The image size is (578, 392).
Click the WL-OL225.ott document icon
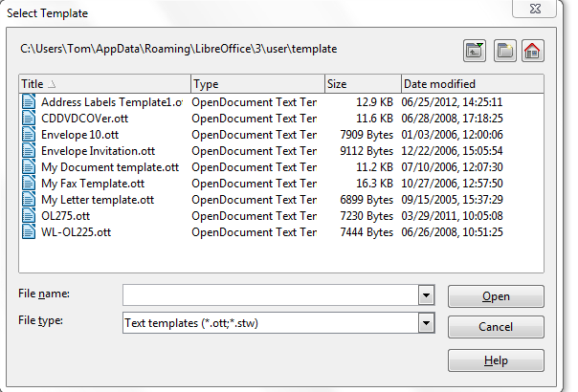tap(29, 231)
